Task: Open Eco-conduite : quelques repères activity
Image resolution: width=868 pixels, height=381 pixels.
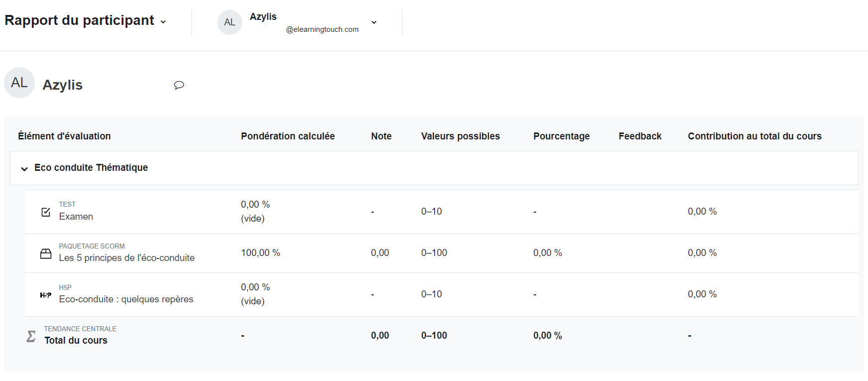Action: tap(126, 299)
